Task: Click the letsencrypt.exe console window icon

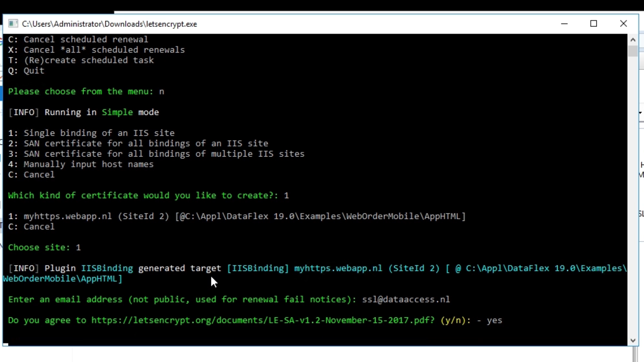Action: coord(13,24)
